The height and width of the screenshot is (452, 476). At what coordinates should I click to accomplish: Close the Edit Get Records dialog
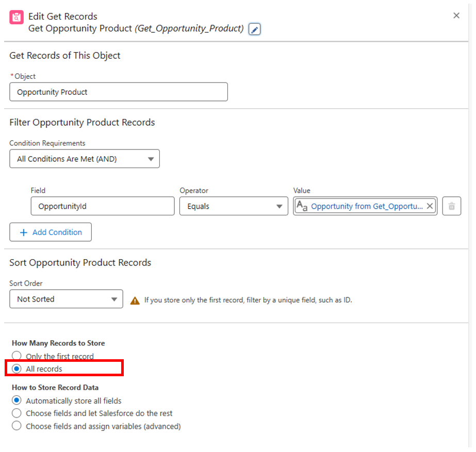click(456, 15)
